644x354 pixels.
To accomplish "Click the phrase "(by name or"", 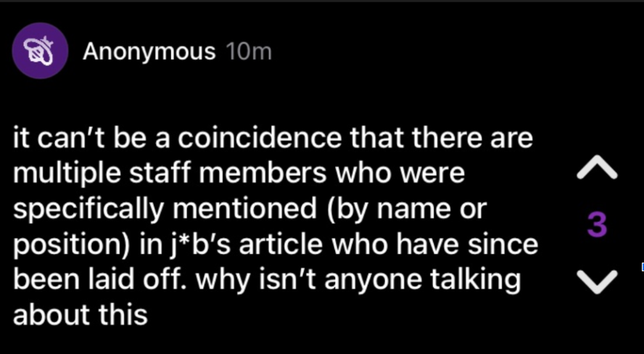I will (404, 210).
